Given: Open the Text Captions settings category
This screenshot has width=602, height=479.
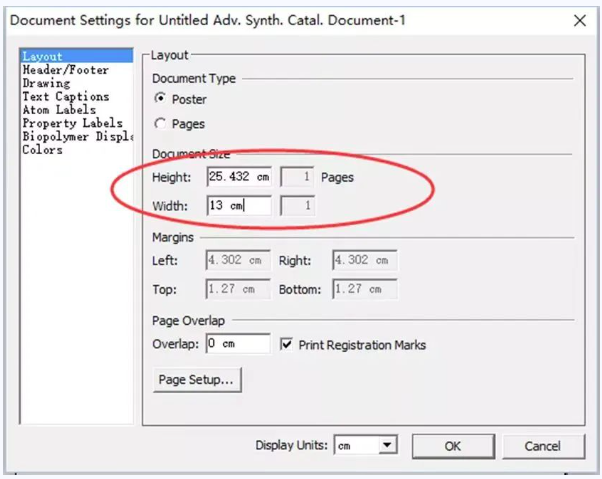Looking at the screenshot, I should [66, 96].
